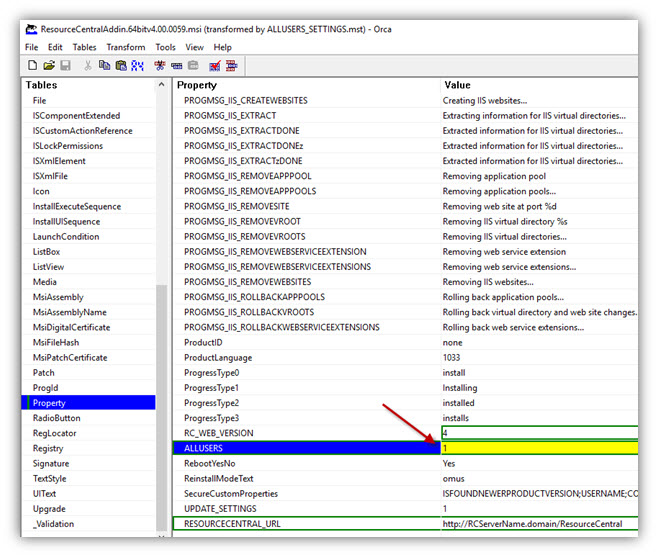
Task: Select the Upgrade table
Action: (x=49, y=509)
